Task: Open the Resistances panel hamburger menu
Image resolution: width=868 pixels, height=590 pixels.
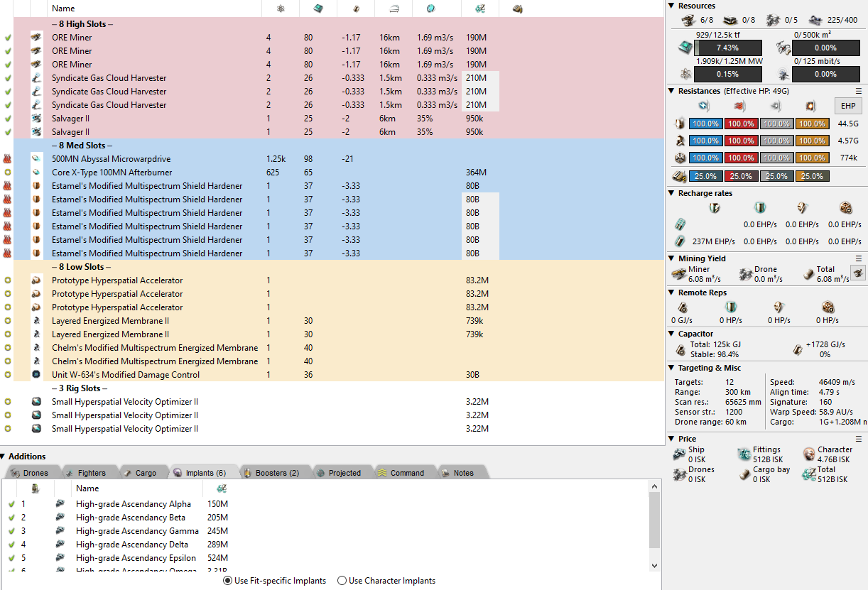Action: (x=858, y=91)
